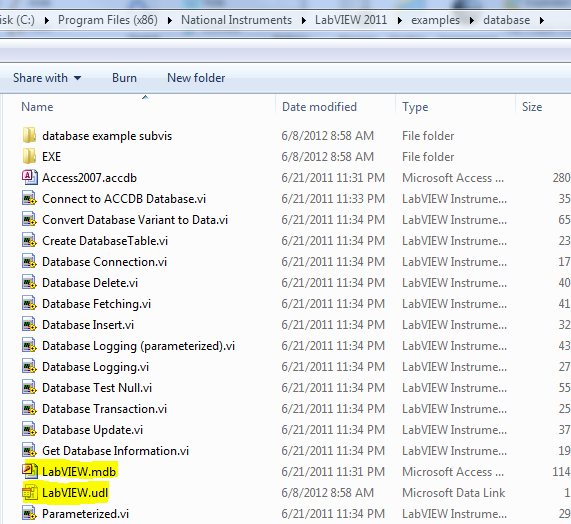Click the 6/21/2011 11:33 PM date cell
The height and width of the screenshot is (524, 571).
pos(333,199)
